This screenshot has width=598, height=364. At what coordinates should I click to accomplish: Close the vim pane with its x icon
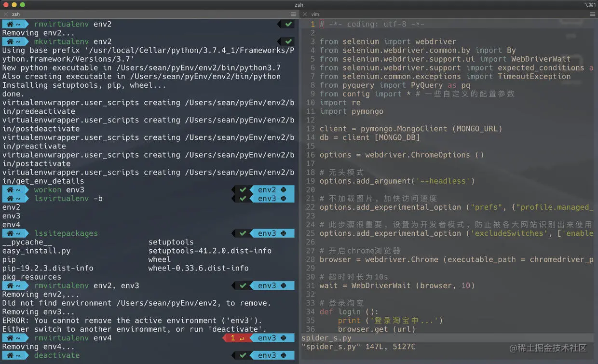pyautogui.click(x=305, y=14)
